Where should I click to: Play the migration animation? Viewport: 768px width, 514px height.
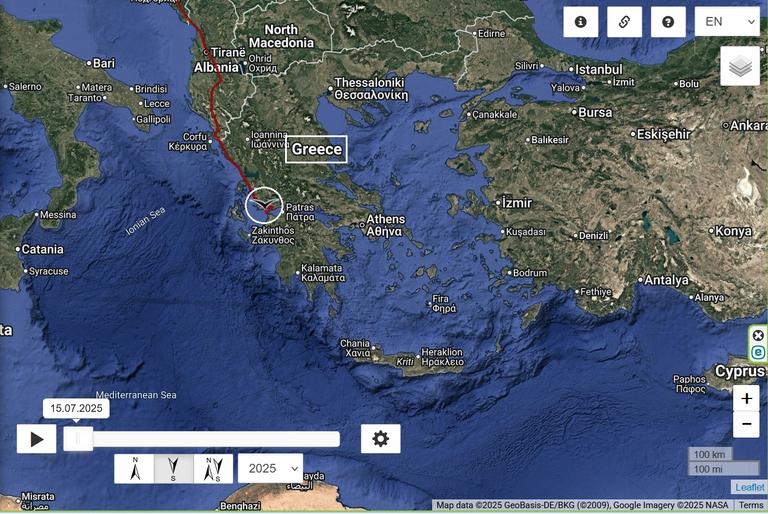tap(36, 439)
